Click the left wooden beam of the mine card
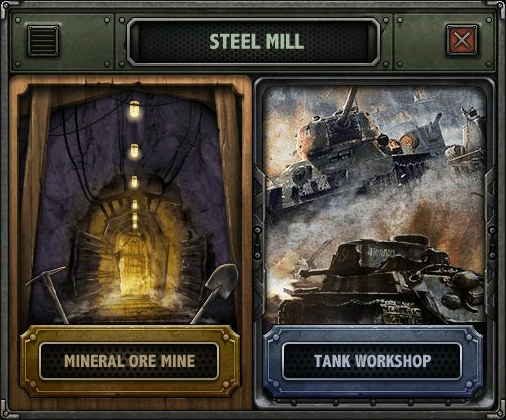This screenshot has width=506, height=420. [x=35, y=200]
